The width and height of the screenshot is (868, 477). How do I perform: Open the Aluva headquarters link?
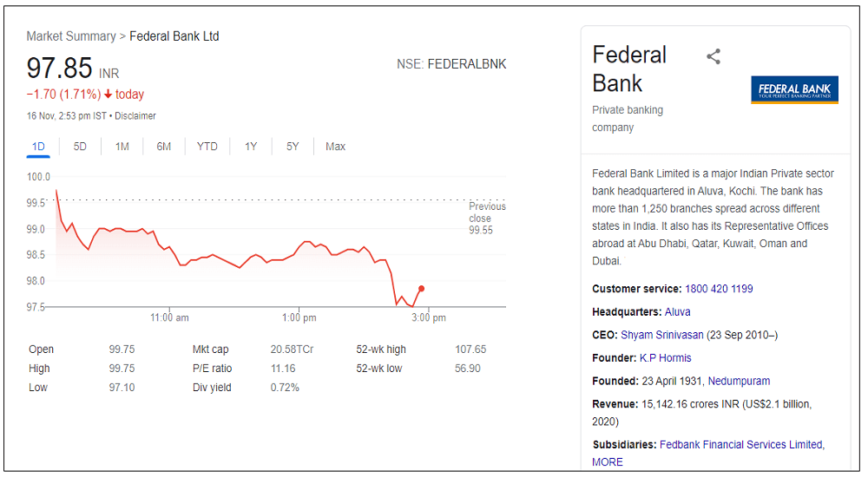[677, 311]
